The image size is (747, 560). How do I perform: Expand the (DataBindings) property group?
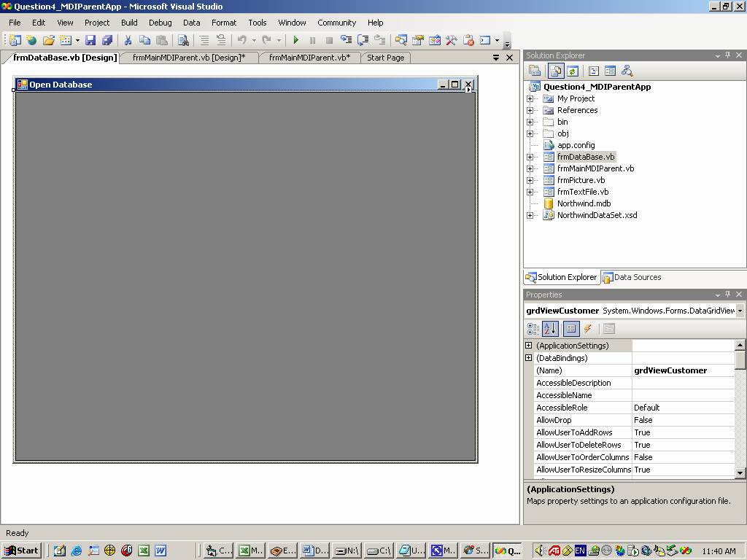coord(529,358)
